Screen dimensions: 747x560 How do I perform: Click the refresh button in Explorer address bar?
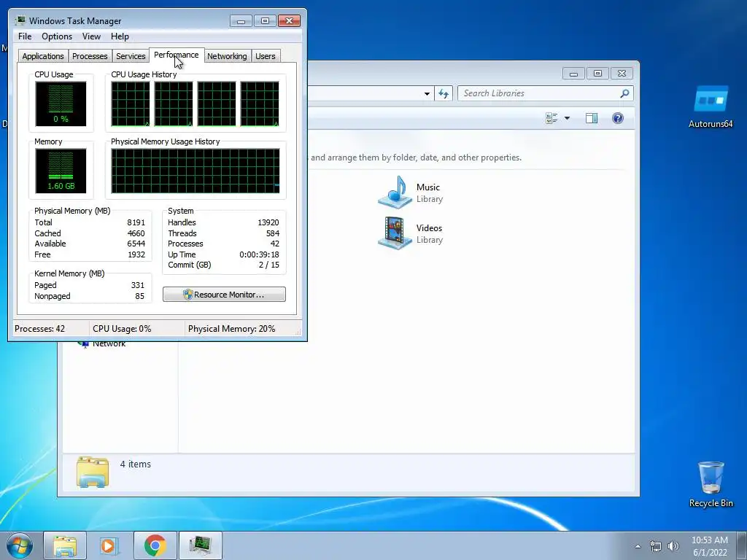coord(443,93)
